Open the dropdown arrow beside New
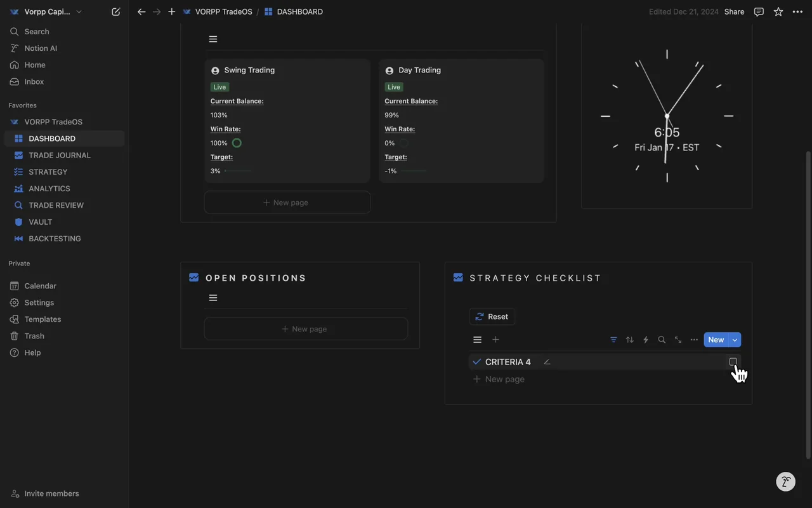The width and height of the screenshot is (812, 508). click(735, 340)
